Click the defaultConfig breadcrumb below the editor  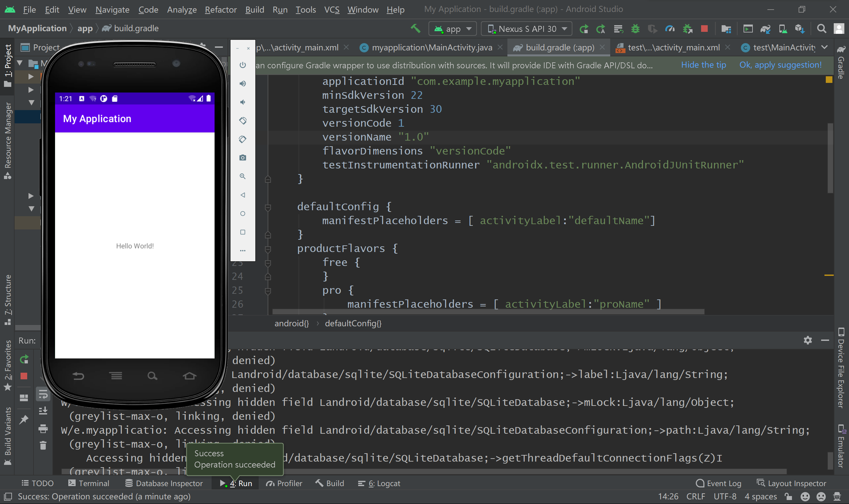(353, 323)
